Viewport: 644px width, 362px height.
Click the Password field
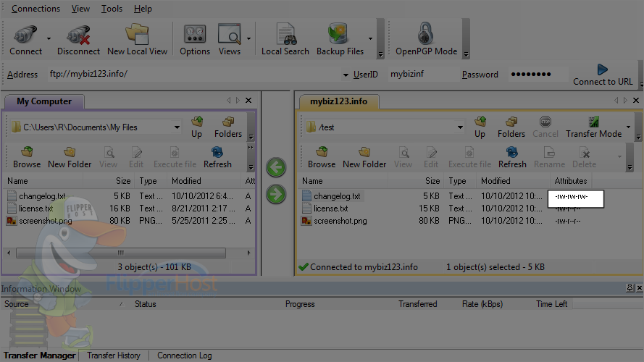pyautogui.click(x=538, y=75)
